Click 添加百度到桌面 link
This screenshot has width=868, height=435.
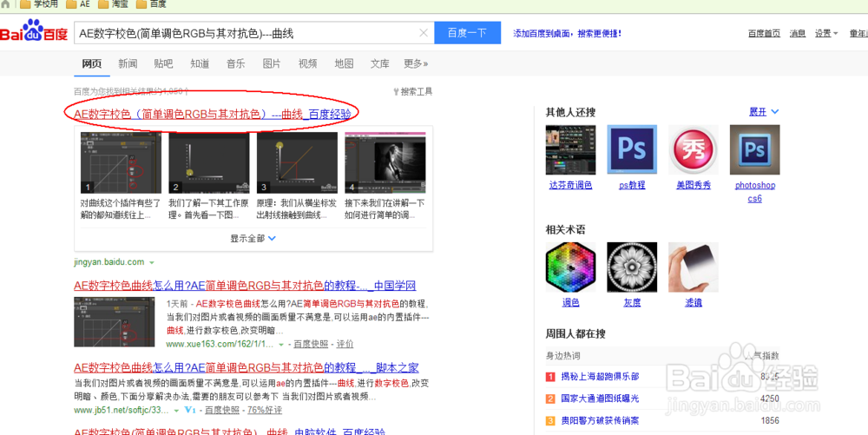pos(567,33)
